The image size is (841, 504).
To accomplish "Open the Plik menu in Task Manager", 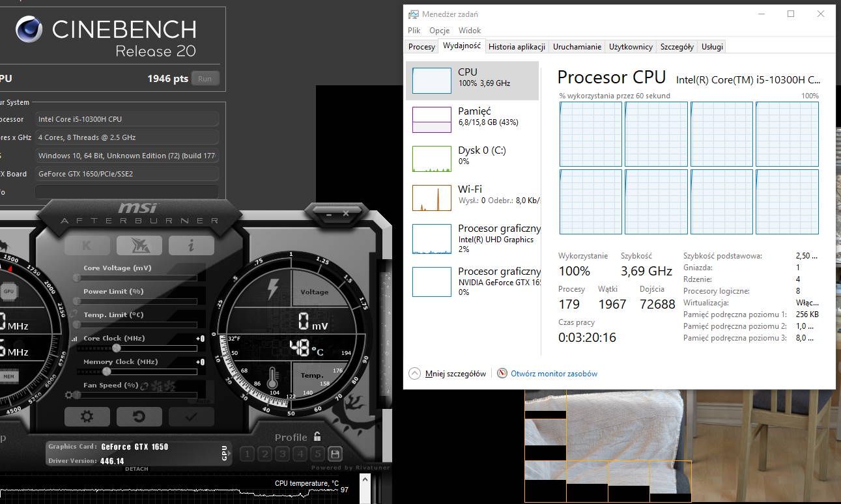I will pyautogui.click(x=414, y=31).
